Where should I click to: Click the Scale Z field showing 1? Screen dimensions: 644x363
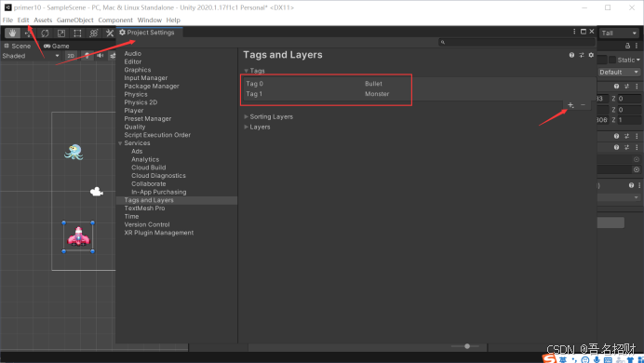(x=630, y=120)
